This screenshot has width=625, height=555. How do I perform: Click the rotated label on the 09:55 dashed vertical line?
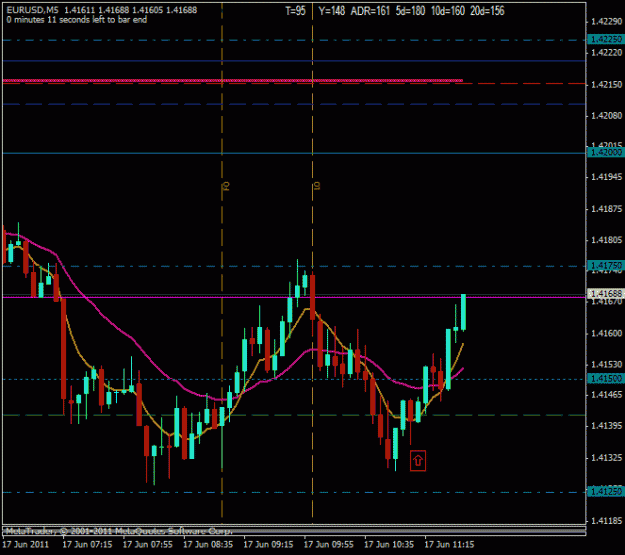(317, 186)
